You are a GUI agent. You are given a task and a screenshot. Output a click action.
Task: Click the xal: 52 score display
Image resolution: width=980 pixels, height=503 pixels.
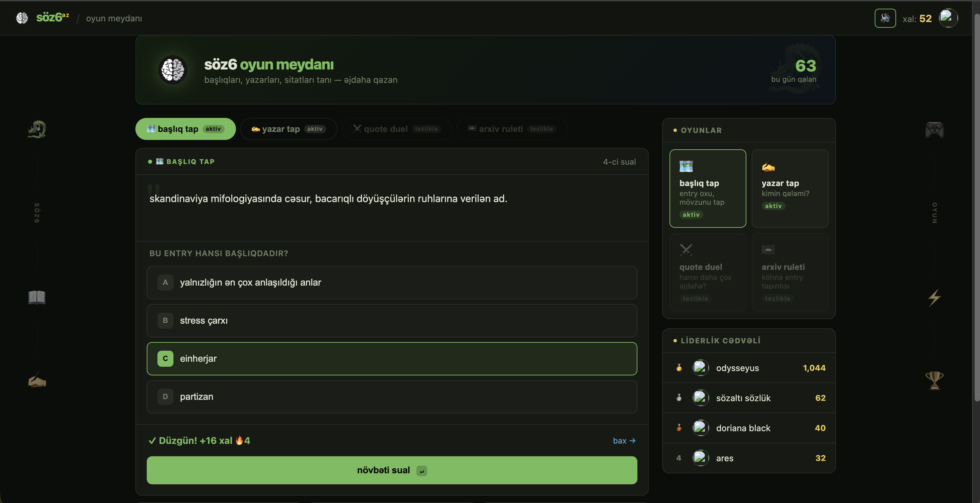click(x=917, y=19)
